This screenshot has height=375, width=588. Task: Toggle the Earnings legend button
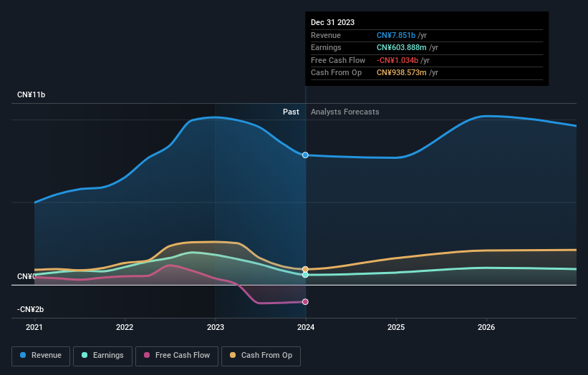[x=102, y=356]
